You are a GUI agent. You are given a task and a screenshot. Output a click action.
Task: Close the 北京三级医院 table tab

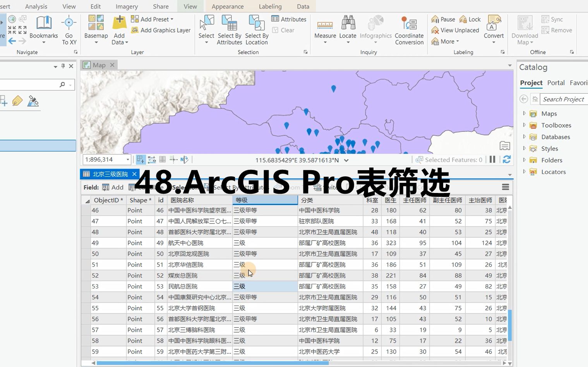[134, 174]
